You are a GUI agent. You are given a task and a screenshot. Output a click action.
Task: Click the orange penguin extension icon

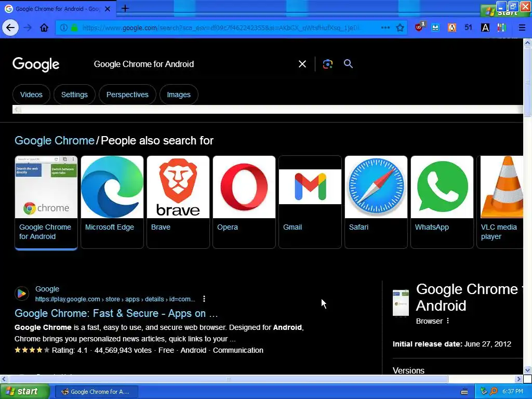[x=452, y=28]
